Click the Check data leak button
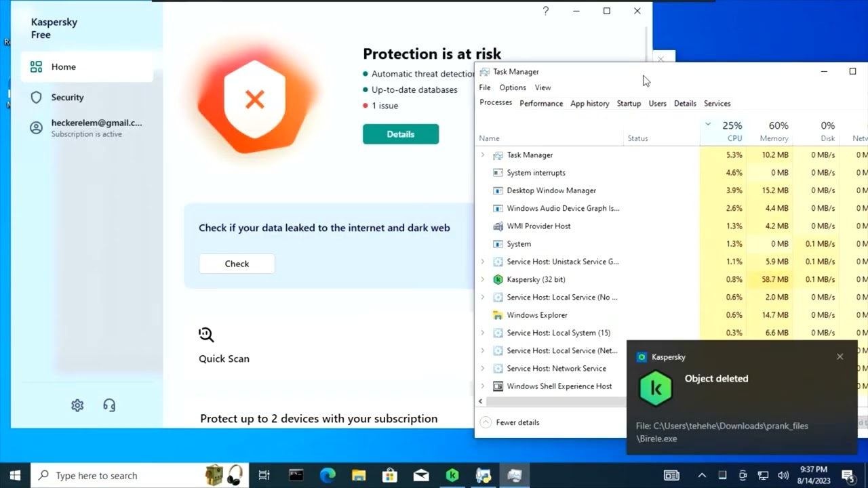This screenshot has height=488, width=868. (x=237, y=264)
